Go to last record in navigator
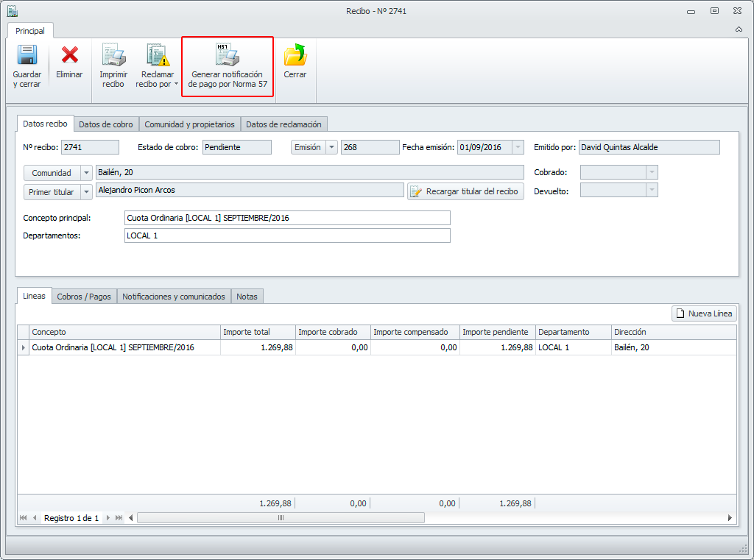 [119, 518]
